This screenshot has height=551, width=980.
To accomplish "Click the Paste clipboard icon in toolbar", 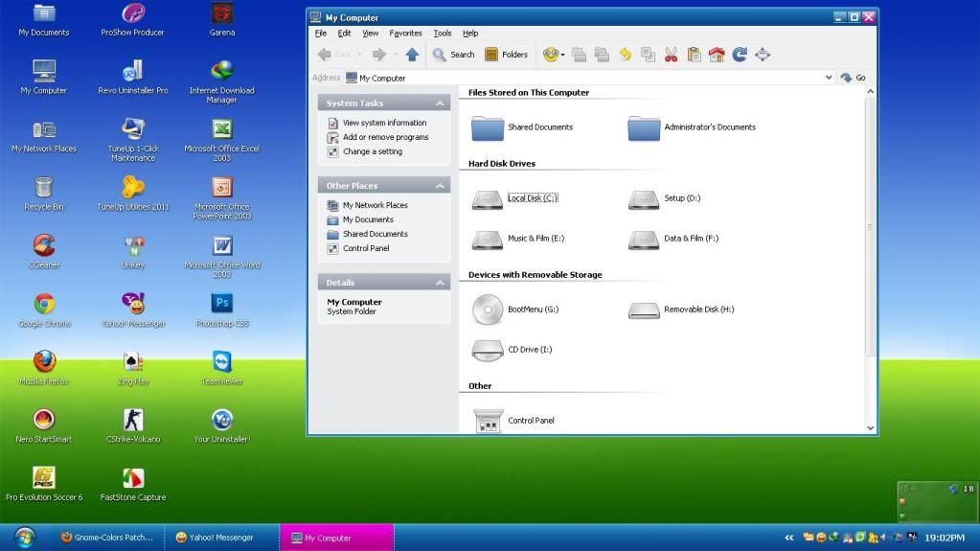I will coord(694,55).
